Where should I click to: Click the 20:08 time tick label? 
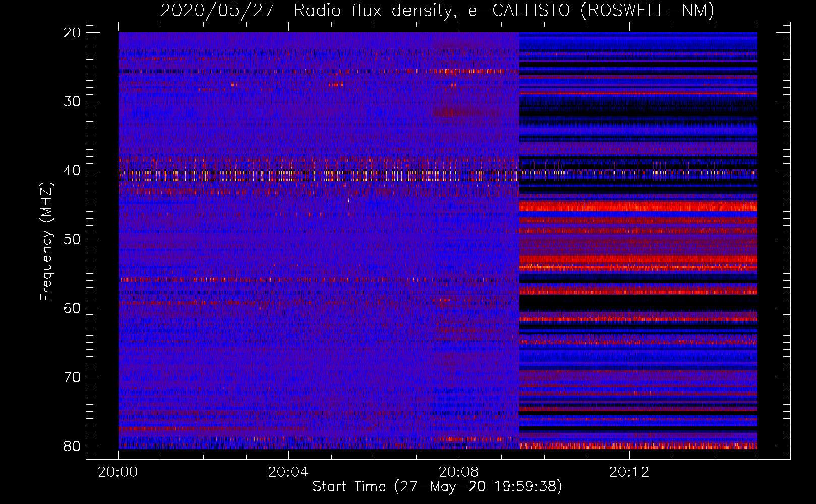[459, 472]
